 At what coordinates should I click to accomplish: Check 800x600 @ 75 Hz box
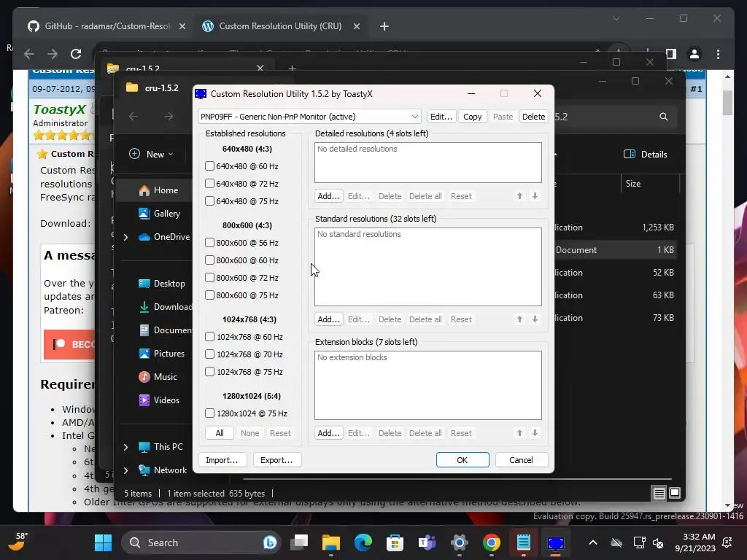[x=209, y=295]
